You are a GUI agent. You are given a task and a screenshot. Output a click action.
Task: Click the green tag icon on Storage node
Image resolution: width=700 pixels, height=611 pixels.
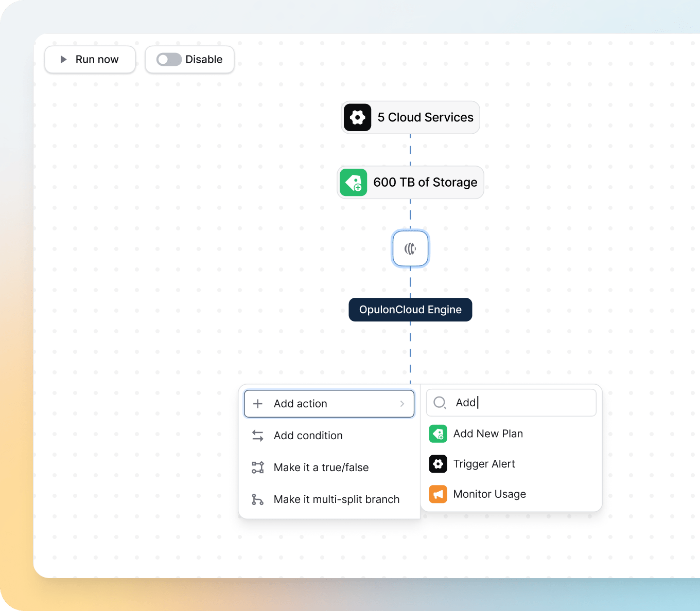(x=354, y=183)
